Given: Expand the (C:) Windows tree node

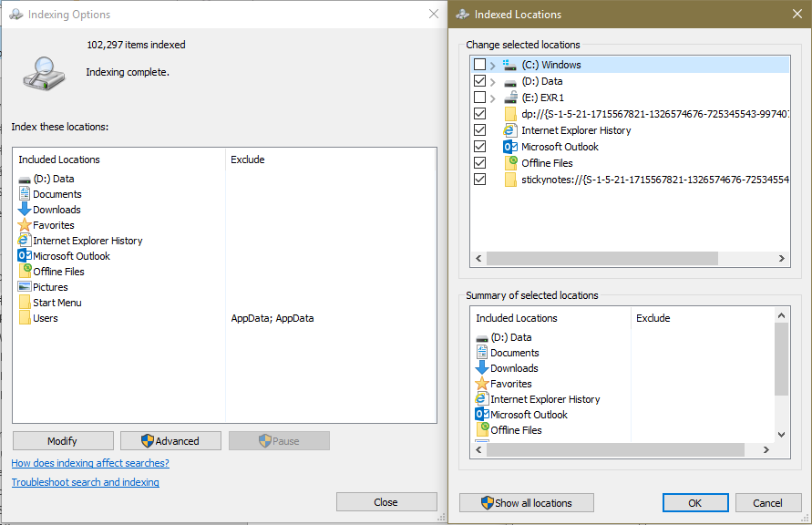Looking at the screenshot, I should pyautogui.click(x=493, y=64).
